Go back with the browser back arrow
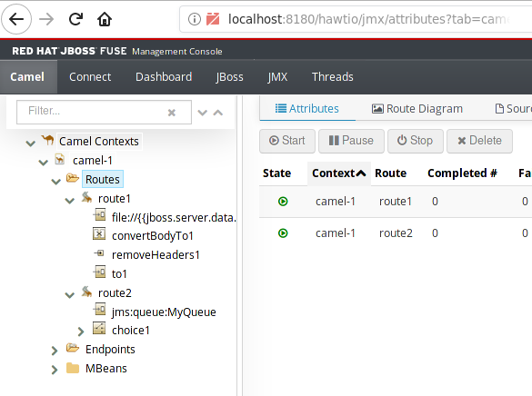The image size is (532, 396). [16, 19]
